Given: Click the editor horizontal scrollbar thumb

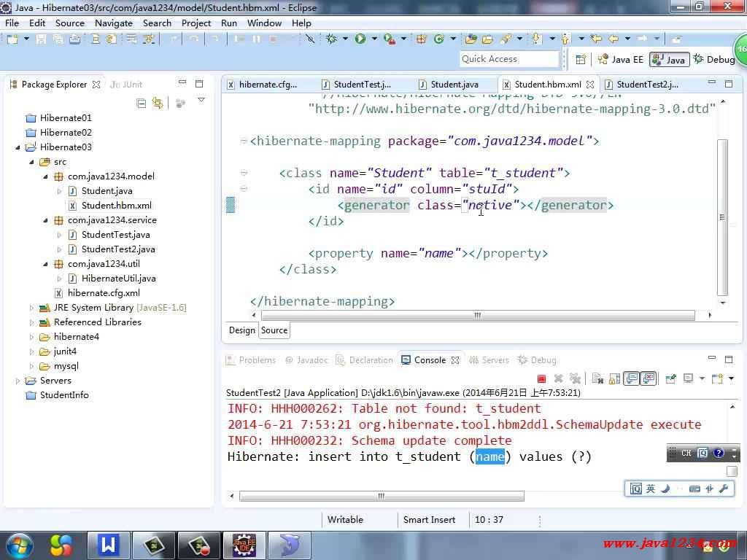Looking at the screenshot, I should tap(478, 315).
